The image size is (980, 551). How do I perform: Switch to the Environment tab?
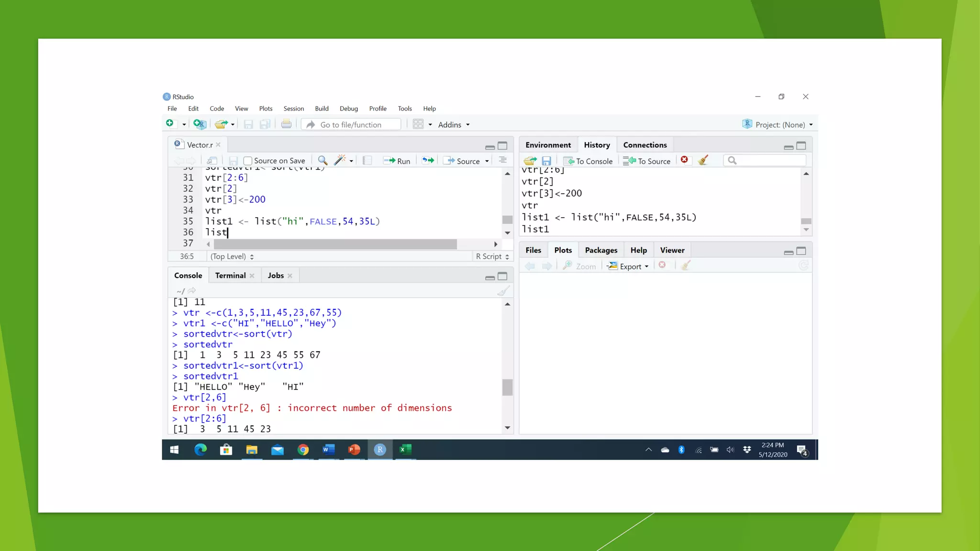548,145
